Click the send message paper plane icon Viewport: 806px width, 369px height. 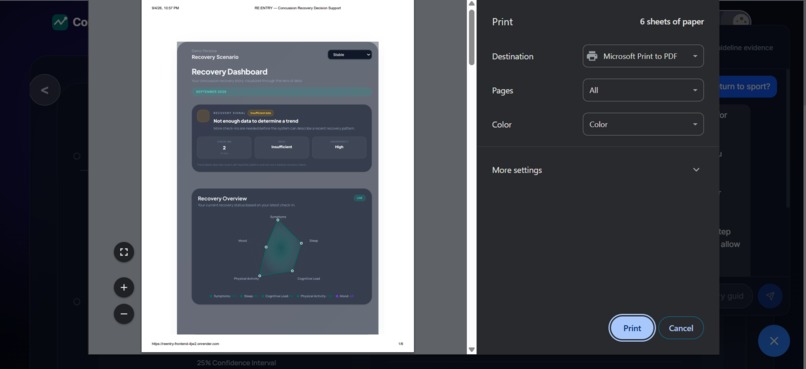770,296
